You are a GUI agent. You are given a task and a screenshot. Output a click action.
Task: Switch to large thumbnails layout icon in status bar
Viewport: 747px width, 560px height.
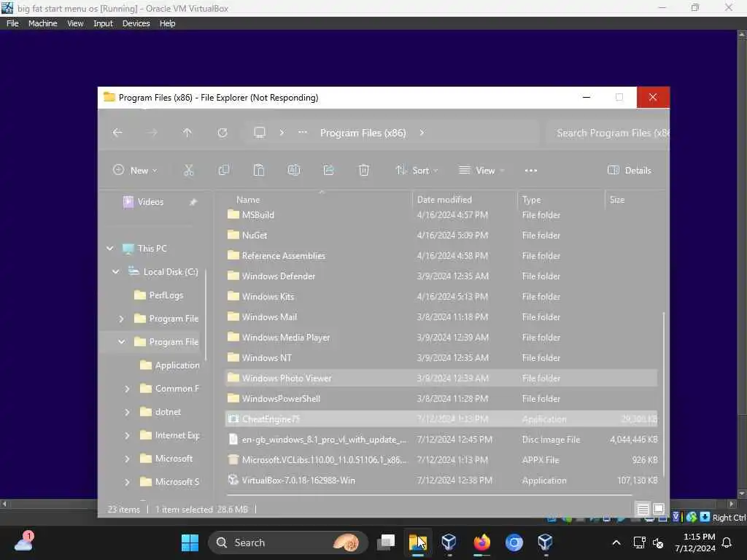pyautogui.click(x=659, y=509)
